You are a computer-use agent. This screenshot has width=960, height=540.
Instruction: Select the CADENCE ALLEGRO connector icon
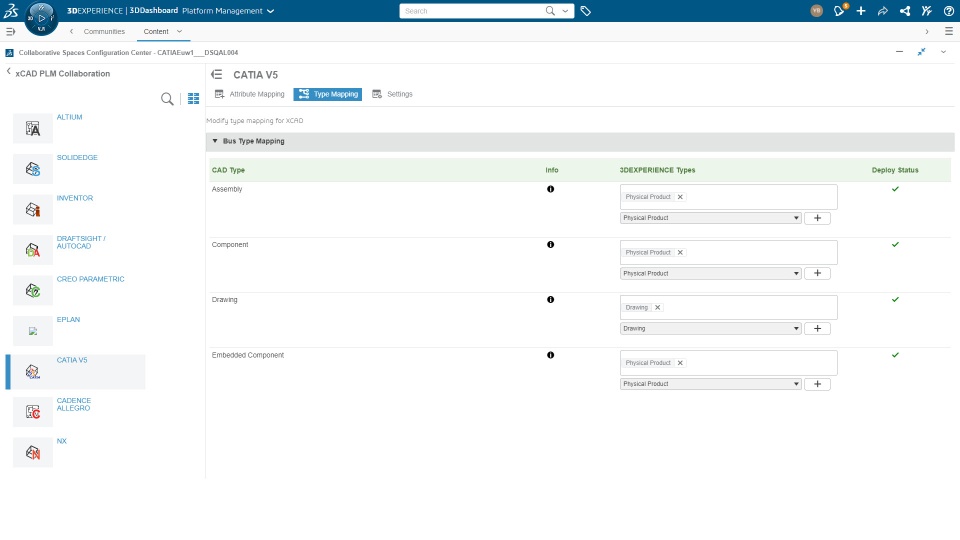click(33, 411)
